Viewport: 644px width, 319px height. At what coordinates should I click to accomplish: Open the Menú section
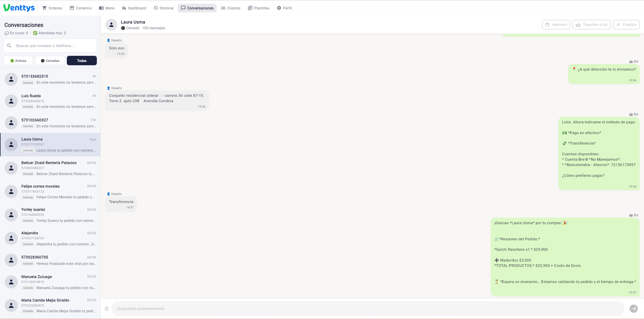pos(107,8)
